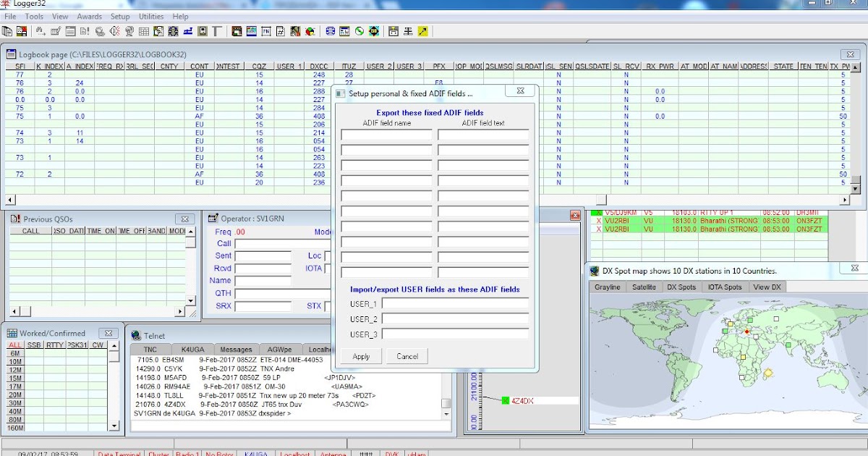Select the Messages tab in the Telnet window

tap(236, 349)
